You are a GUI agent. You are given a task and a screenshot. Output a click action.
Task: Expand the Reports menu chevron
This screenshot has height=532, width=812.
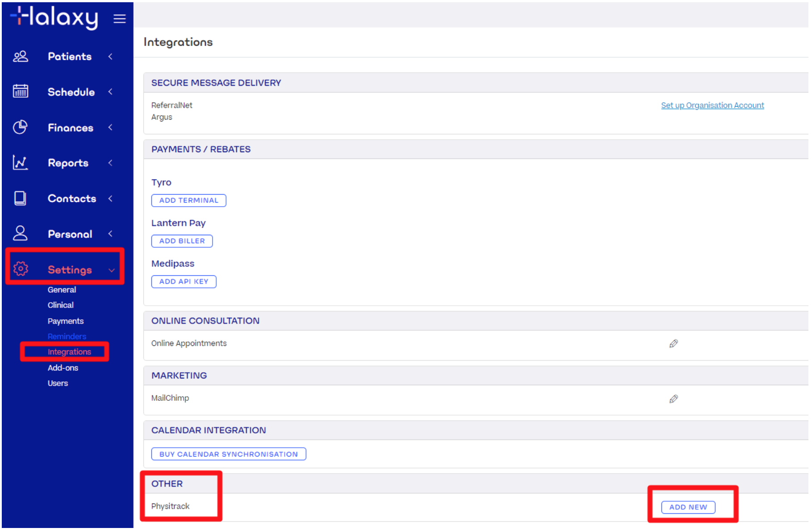110,162
